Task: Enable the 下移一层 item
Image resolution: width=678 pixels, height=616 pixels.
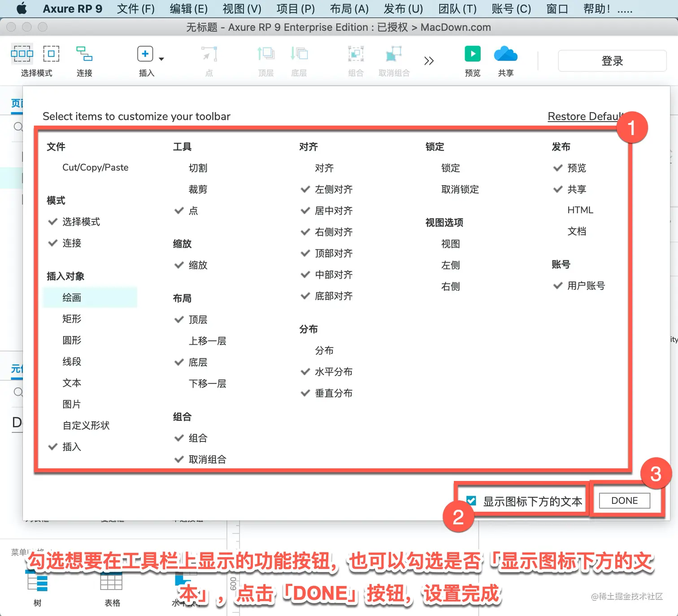Action: [207, 384]
